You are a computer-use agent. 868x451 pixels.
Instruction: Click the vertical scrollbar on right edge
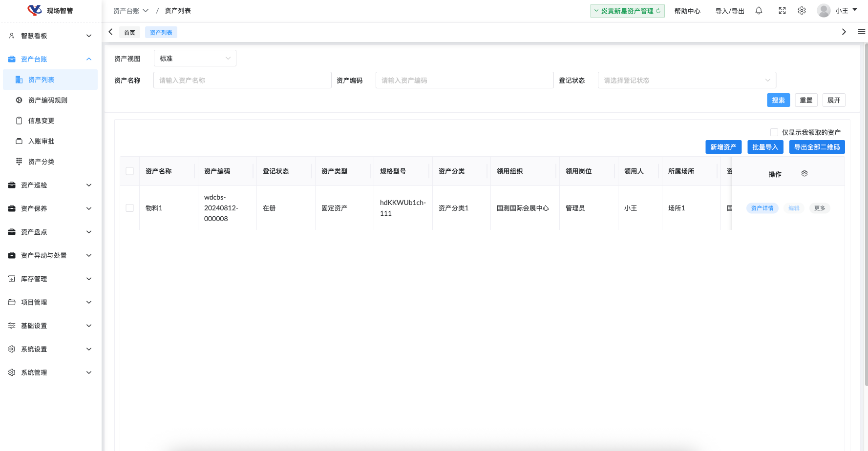(x=866, y=215)
